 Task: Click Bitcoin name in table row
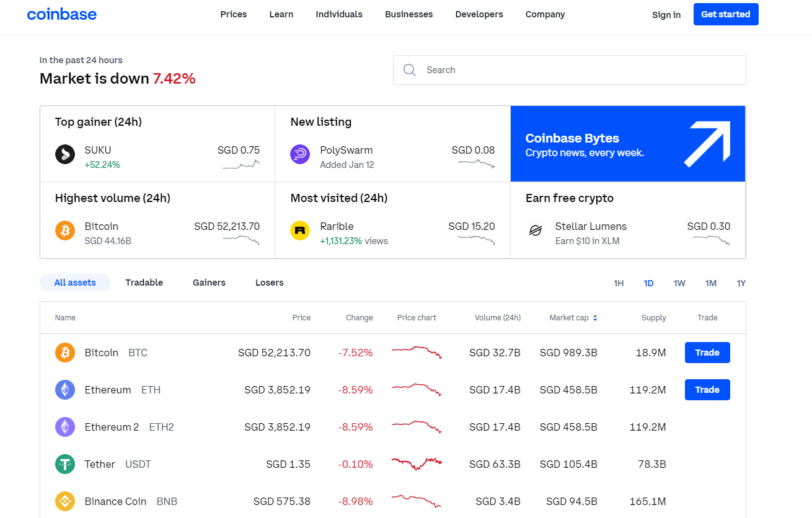click(x=102, y=353)
